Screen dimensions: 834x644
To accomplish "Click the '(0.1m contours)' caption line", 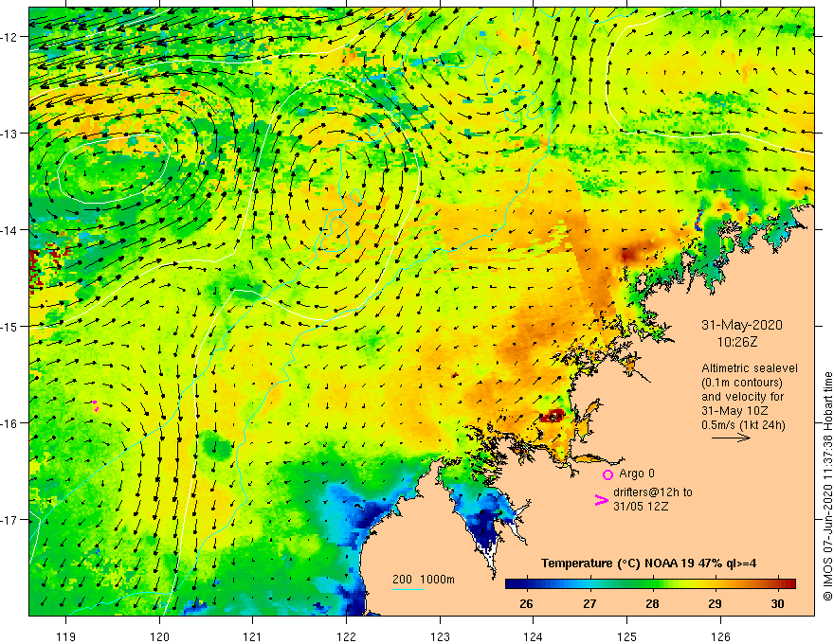I will tap(742, 383).
